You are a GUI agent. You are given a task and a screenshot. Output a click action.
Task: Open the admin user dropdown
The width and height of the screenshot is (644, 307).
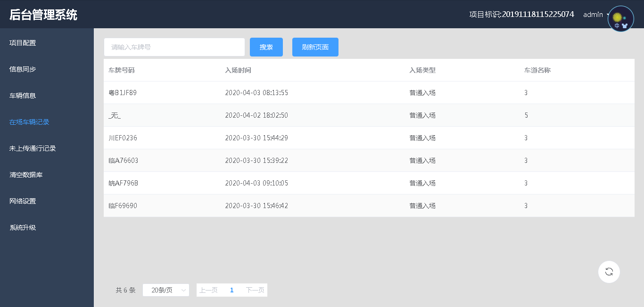tap(596, 15)
